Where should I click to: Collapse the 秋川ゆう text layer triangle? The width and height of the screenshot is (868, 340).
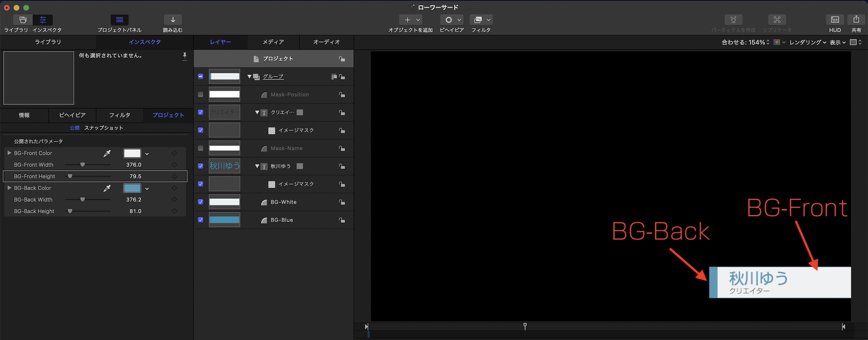pyautogui.click(x=257, y=166)
